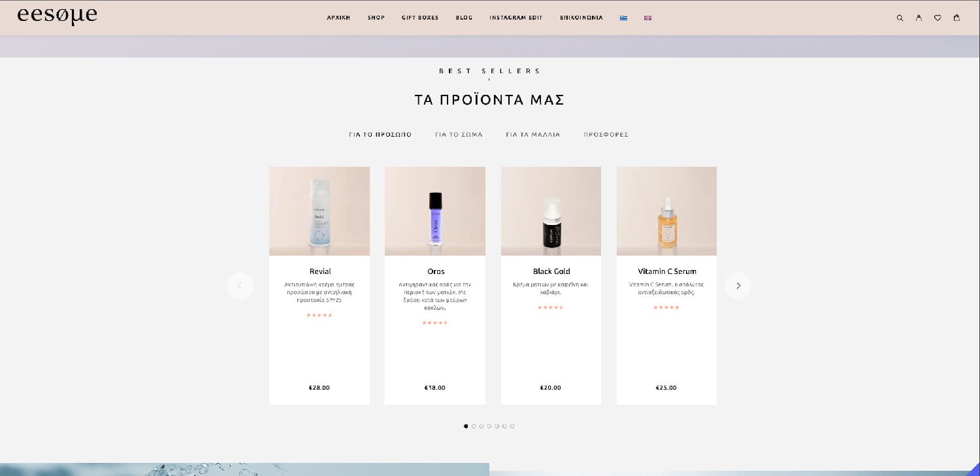Select the second carousel pagination dot
This screenshot has width=980, height=476.
click(x=474, y=426)
